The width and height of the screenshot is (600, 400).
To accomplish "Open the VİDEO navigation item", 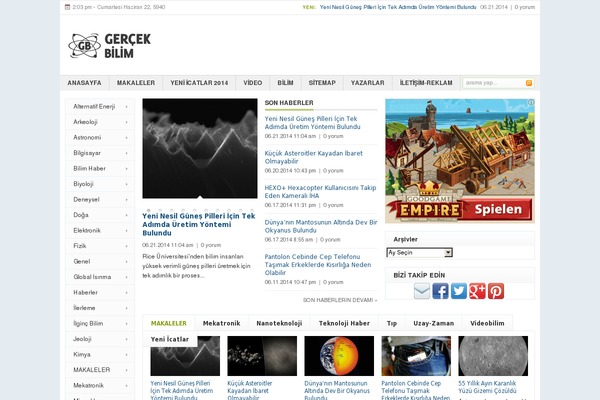I will [253, 83].
